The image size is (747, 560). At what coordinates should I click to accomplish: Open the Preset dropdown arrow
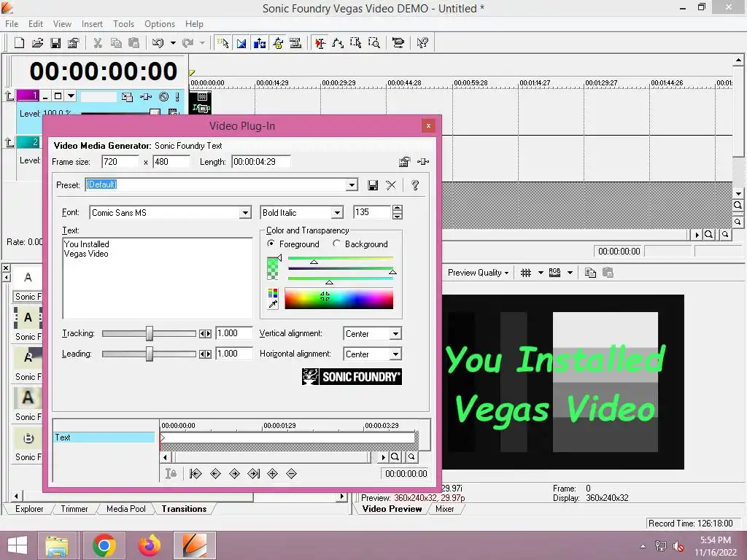352,184
